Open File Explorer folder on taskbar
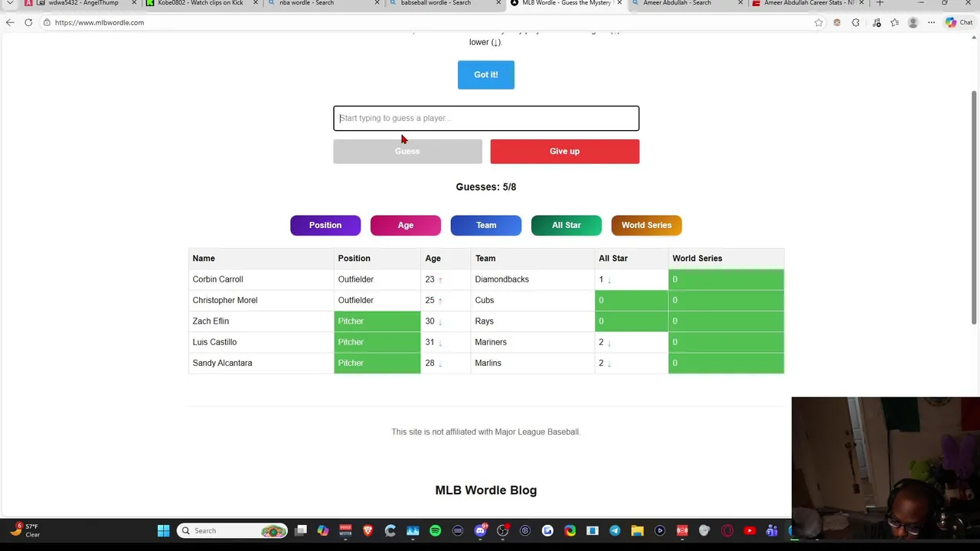 [637, 530]
